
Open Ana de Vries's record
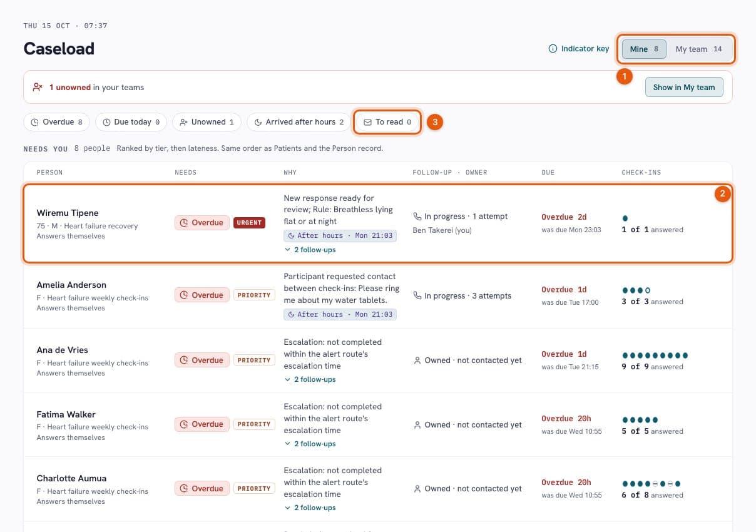[x=62, y=350]
